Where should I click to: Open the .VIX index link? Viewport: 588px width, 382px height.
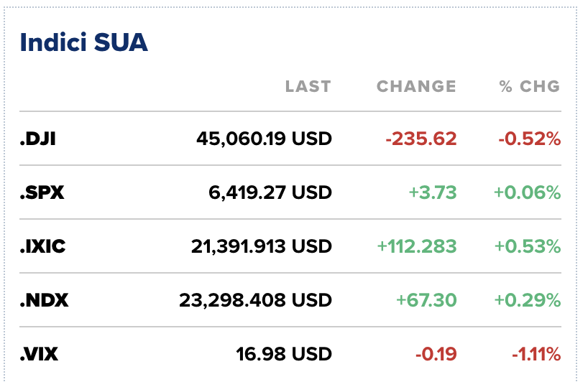pos(40,354)
